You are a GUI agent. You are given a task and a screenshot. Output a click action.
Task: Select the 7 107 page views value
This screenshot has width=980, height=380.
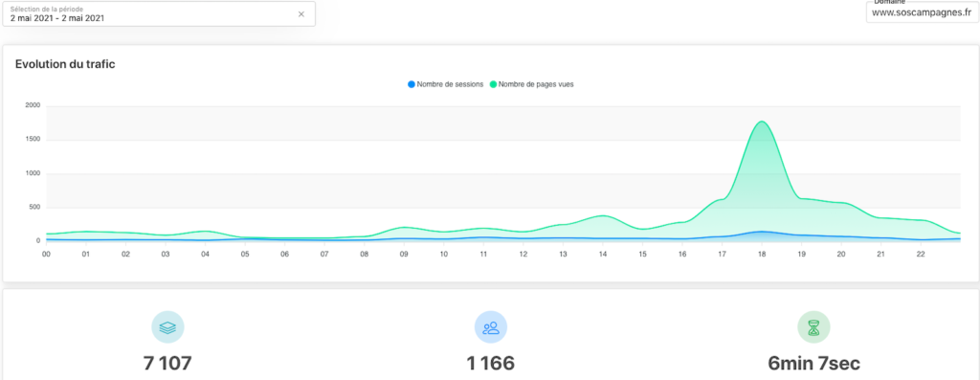tap(167, 364)
